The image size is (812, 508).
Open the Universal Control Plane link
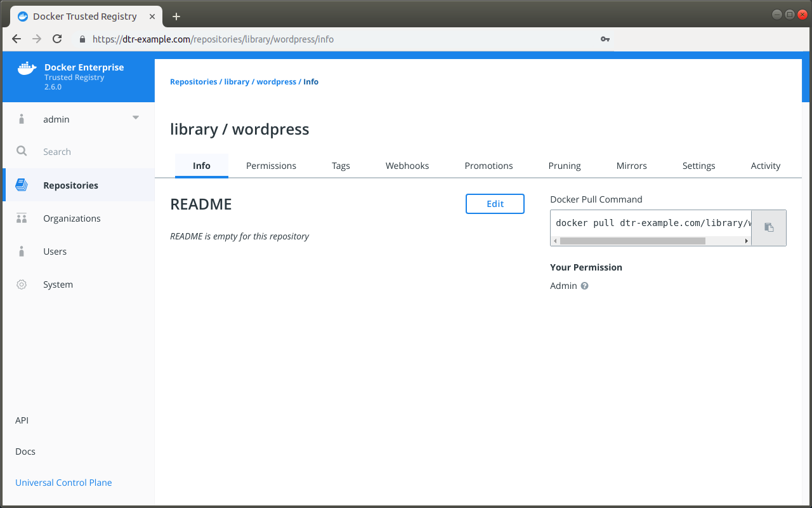(x=63, y=483)
